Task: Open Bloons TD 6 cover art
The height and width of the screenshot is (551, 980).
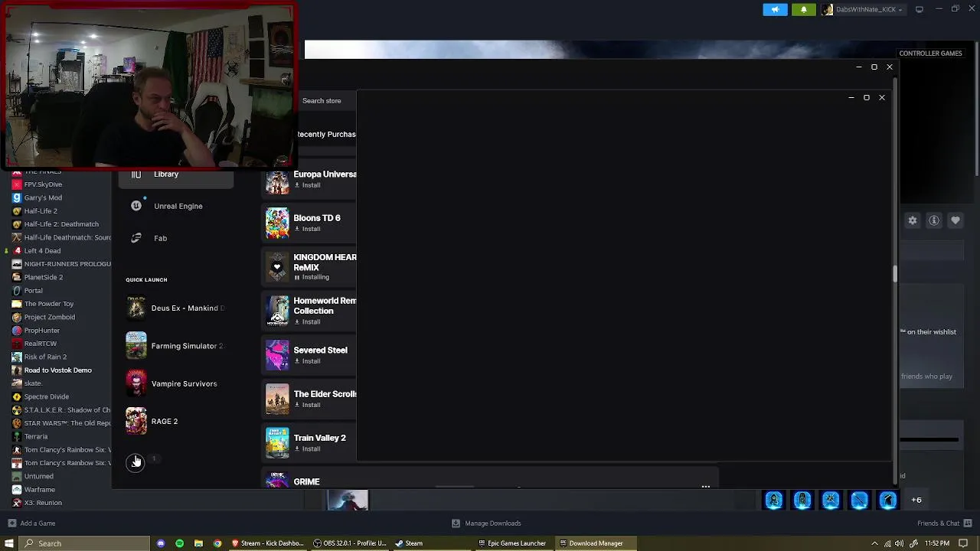Action: click(277, 223)
